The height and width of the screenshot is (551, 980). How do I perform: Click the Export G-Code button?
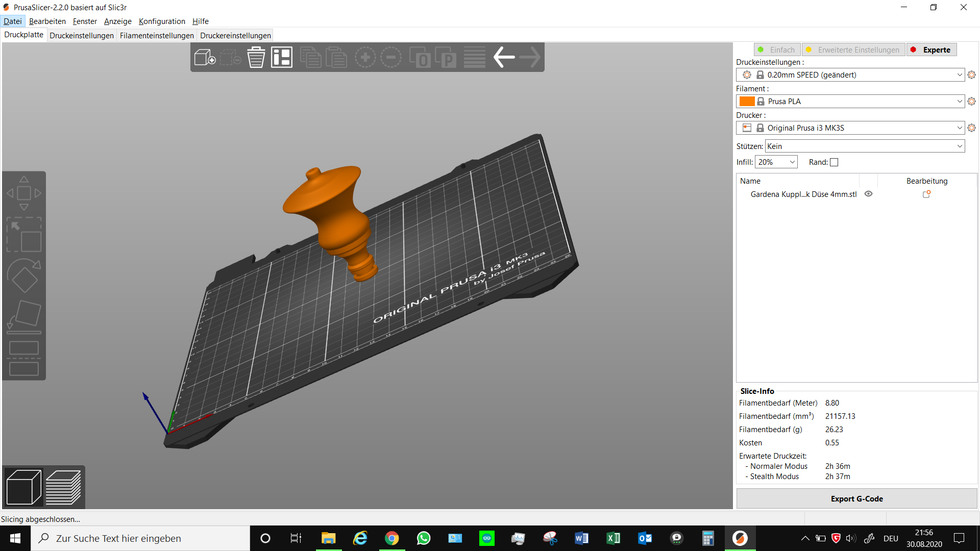coord(856,499)
